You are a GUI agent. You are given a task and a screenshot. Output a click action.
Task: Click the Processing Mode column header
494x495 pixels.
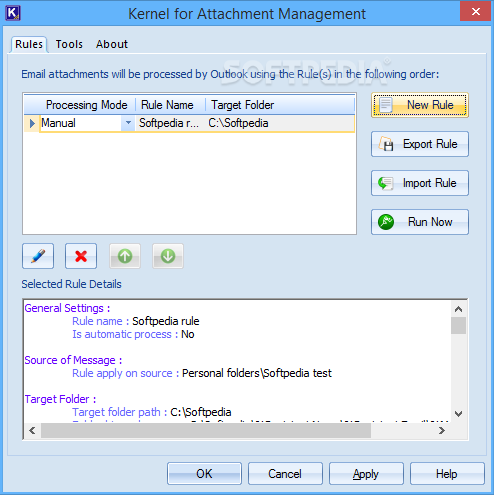click(87, 105)
